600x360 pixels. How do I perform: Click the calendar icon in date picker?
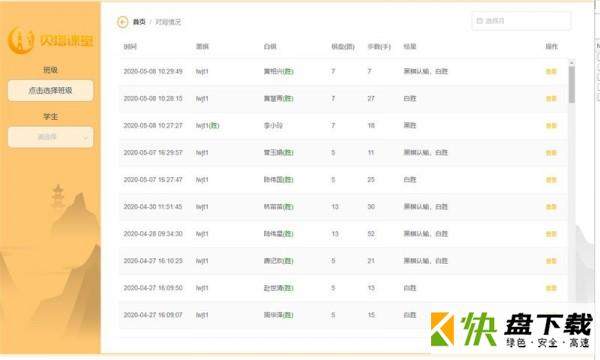479,21
